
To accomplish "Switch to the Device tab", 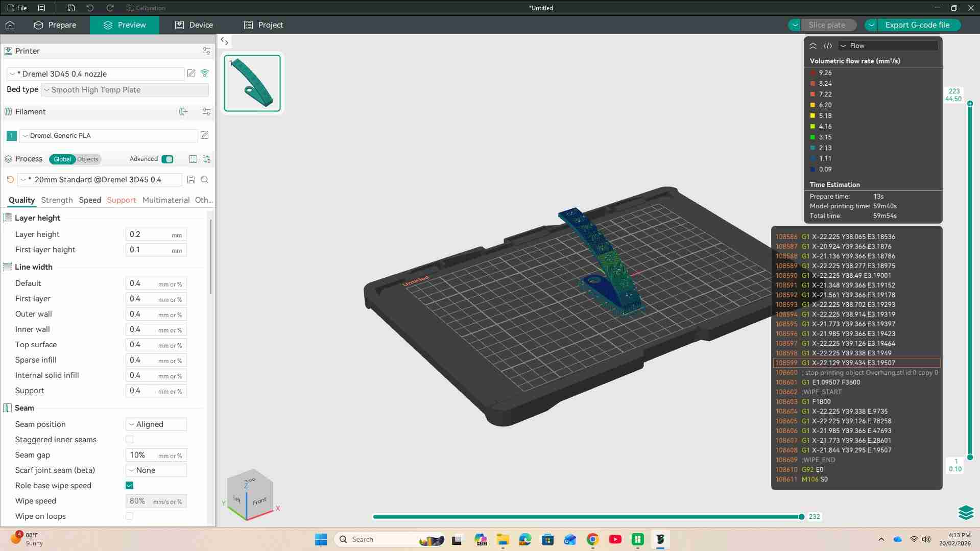I will (x=194, y=25).
